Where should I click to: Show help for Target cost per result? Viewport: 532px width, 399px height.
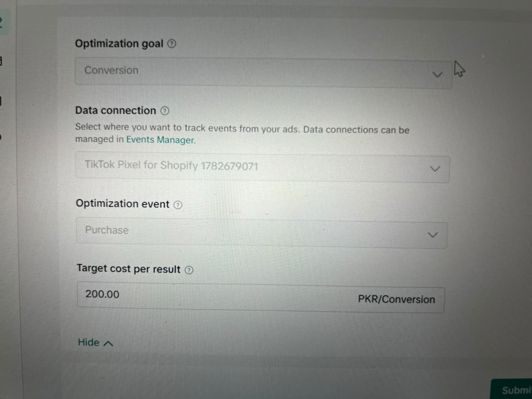(189, 270)
